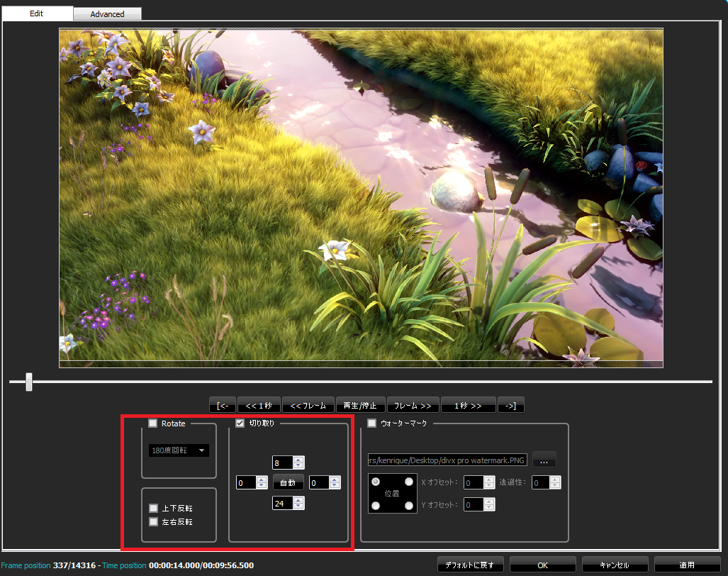Screen dimensions: 728x576
Task: Check the 左右反転 horizontal flip box
Action: (x=153, y=521)
